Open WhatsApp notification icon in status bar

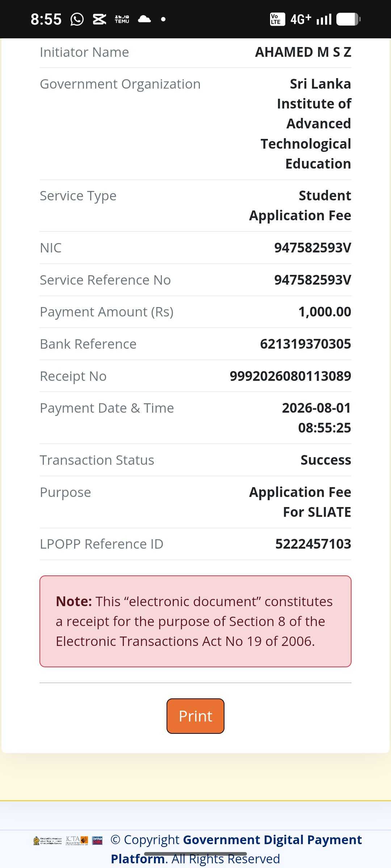click(x=77, y=19)
